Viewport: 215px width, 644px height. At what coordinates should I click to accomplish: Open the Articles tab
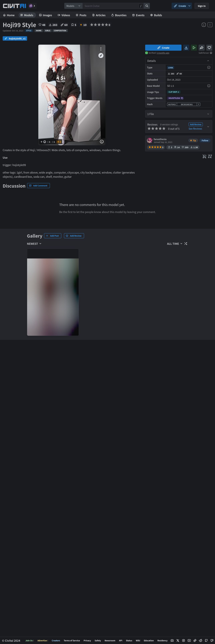click(x=99, y=15)
